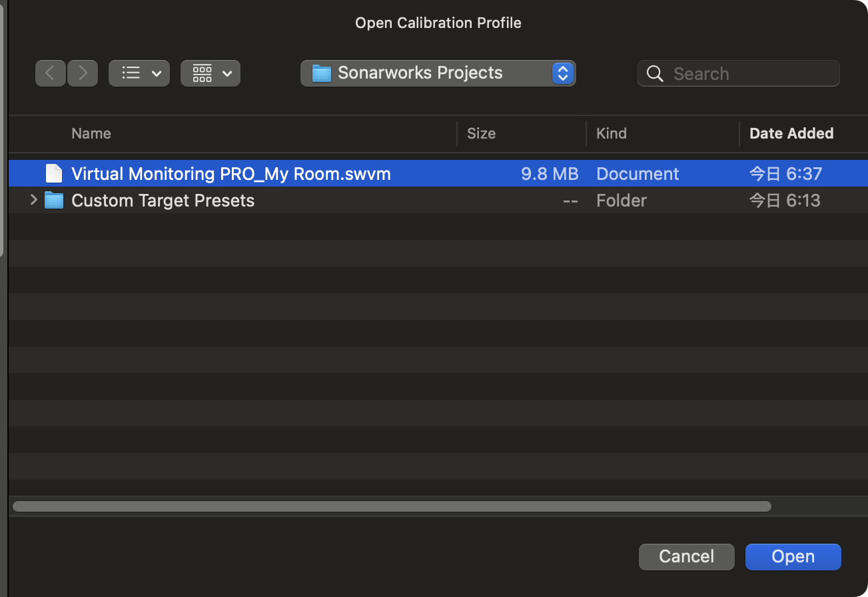Sort files by the Kind column header

611,133
